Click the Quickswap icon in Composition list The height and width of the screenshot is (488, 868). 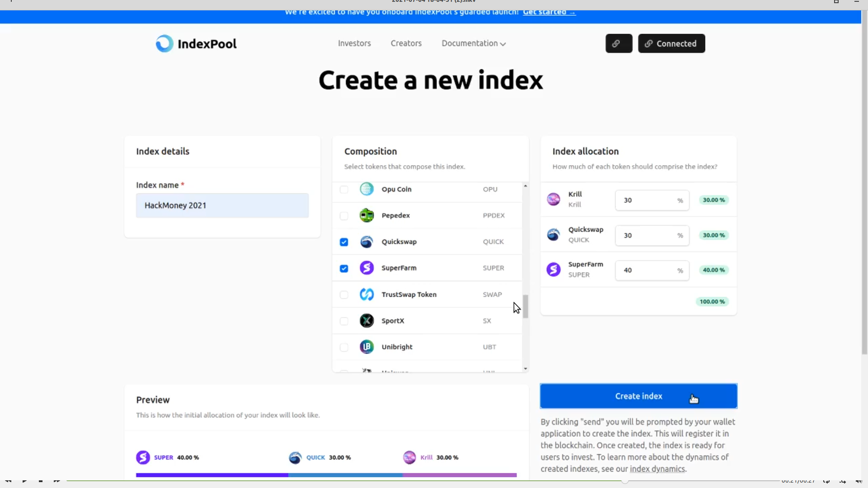click(367, 242)
